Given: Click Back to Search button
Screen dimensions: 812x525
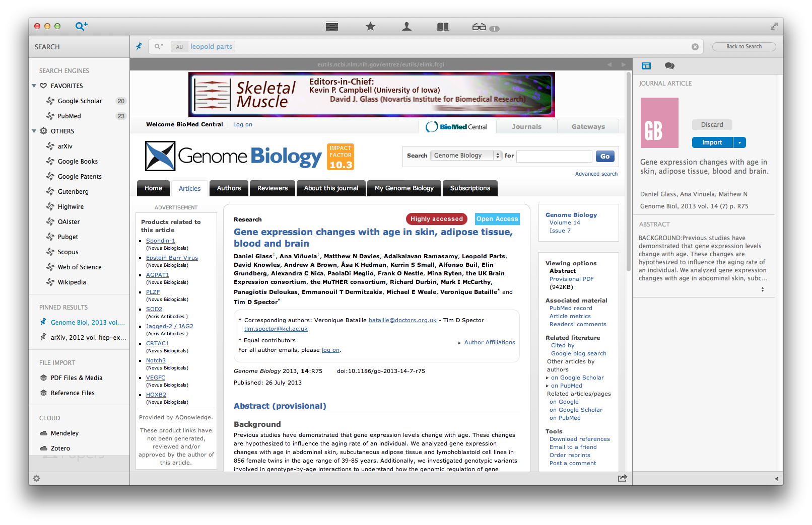Looking at the screenshot, I should pyautogui.click(x=744, y=46).
